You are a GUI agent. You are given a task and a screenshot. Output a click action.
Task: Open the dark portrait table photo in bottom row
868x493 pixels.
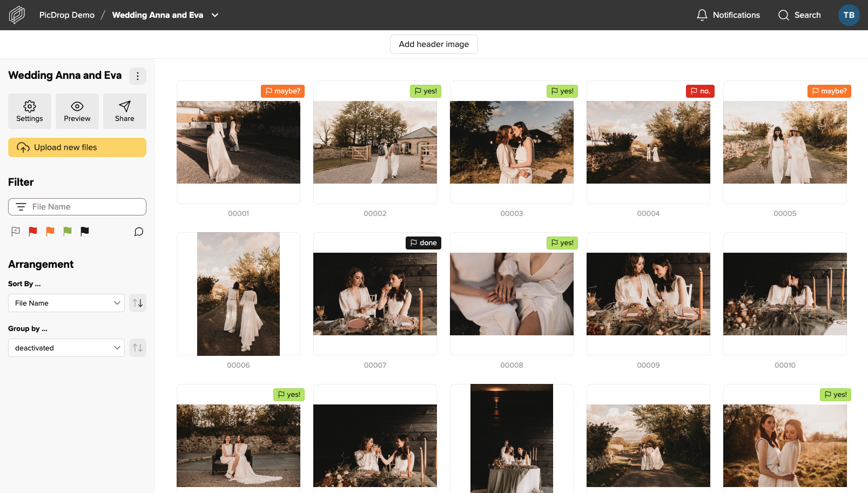point(512,438)
